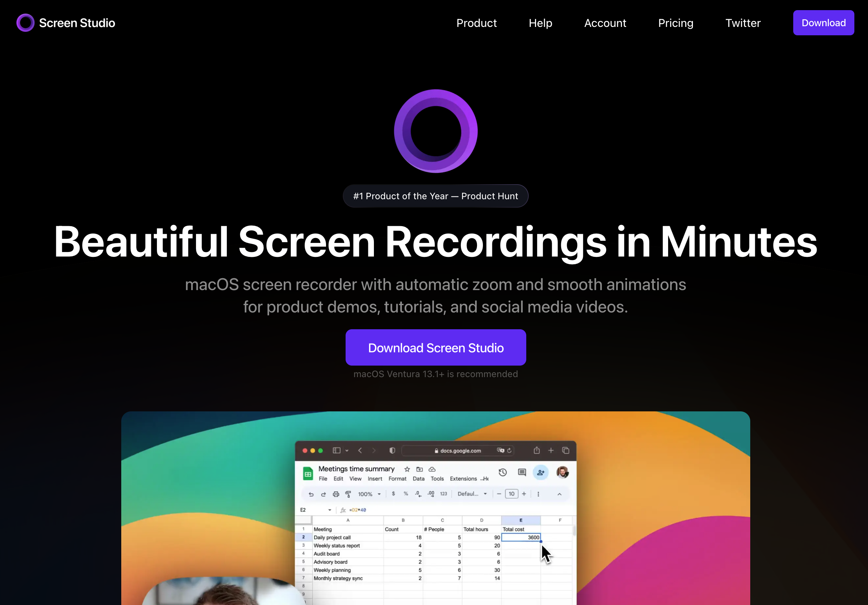This screenshot has height=605, width=868.
Task: Open the Tools menu in Sheets
Action: pos(437,479)
